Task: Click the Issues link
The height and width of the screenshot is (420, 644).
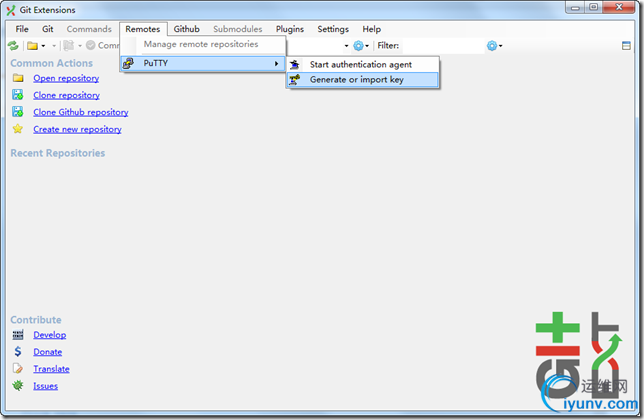Action: 46,386
